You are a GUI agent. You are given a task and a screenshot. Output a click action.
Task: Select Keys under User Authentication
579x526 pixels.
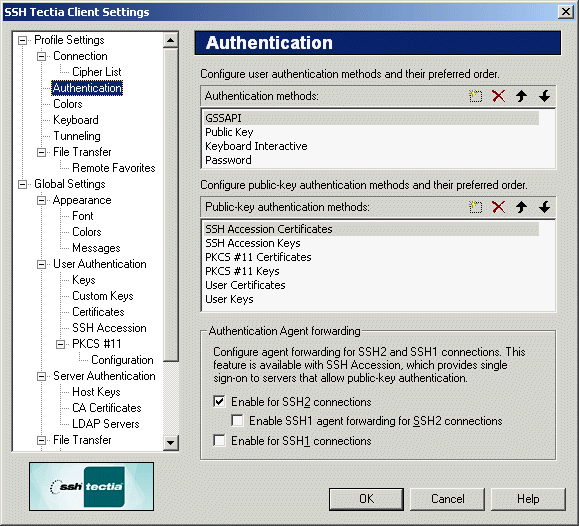coord(84,280)
